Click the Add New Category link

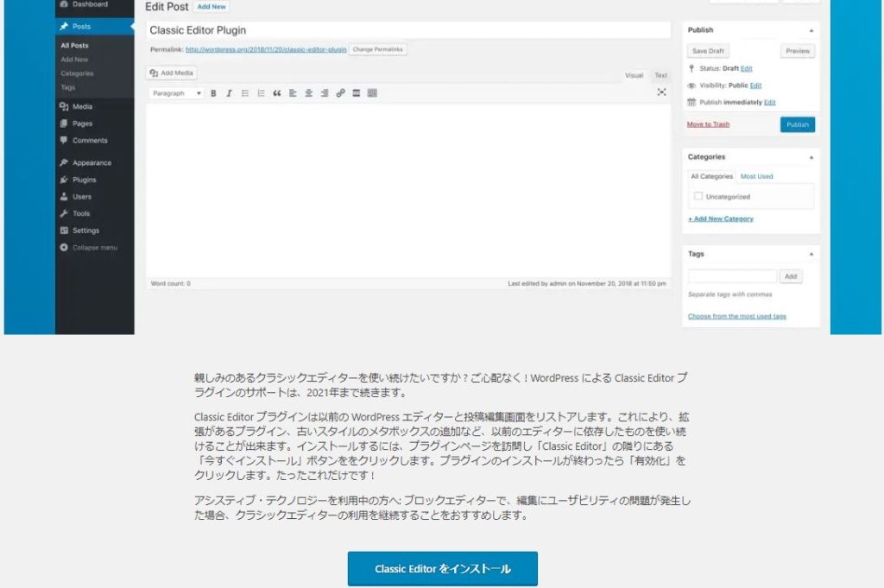click(721, 218)
